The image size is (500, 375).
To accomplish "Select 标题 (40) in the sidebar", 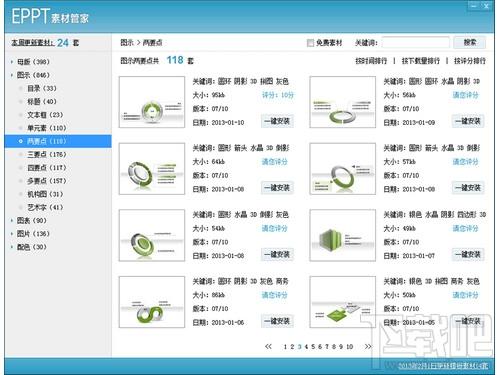I will [42, 102].
